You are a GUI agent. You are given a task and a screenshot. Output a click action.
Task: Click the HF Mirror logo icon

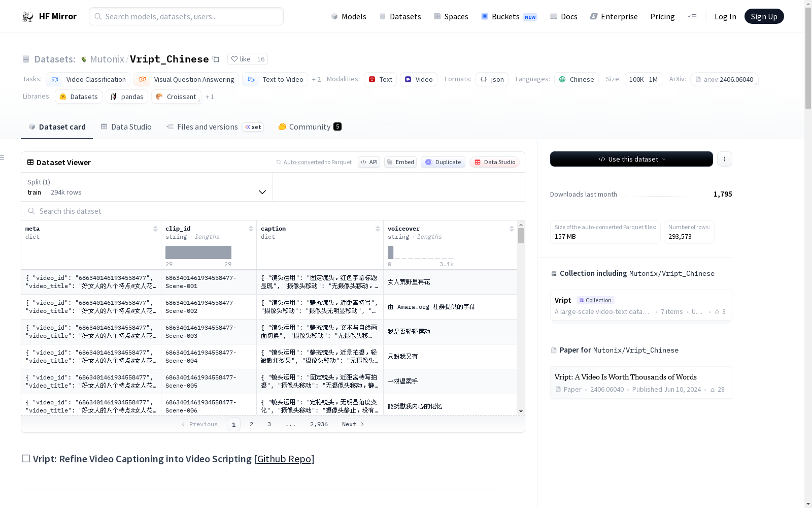(28, 17)
